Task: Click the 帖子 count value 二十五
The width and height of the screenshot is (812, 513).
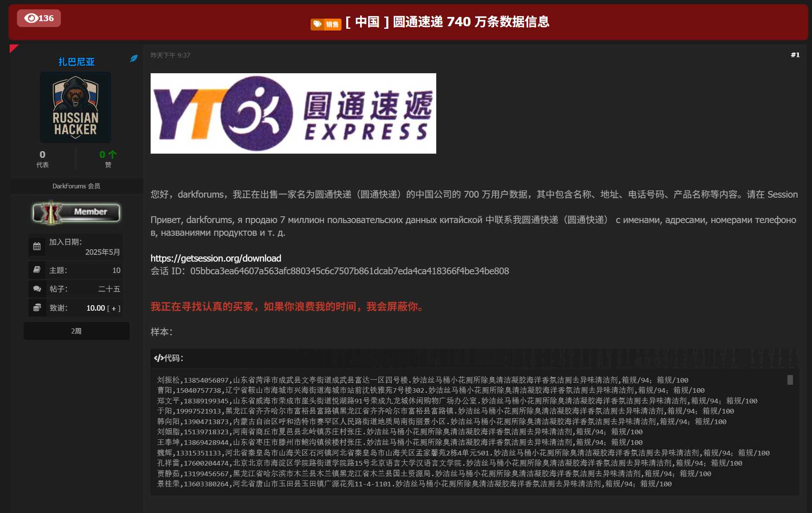Action: pos(109,289)
